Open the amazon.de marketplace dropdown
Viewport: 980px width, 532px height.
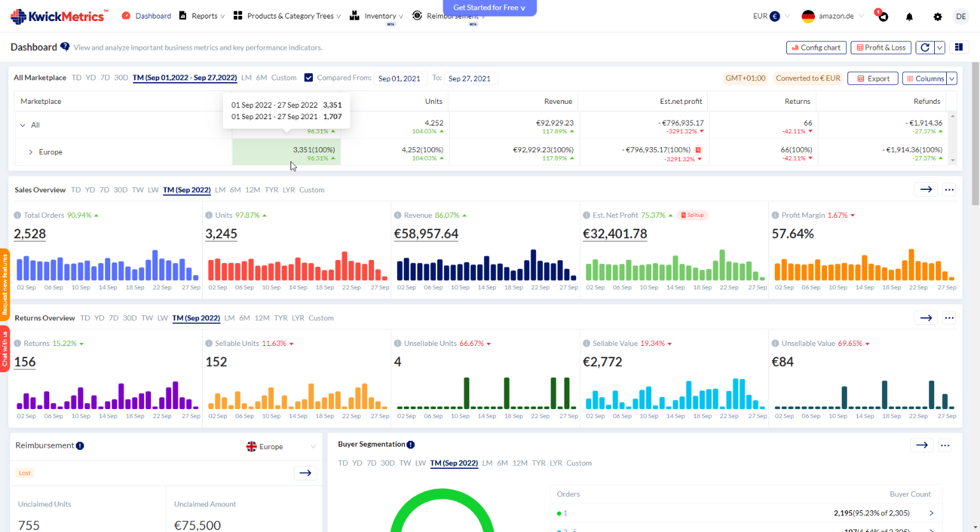click(833, 16)
